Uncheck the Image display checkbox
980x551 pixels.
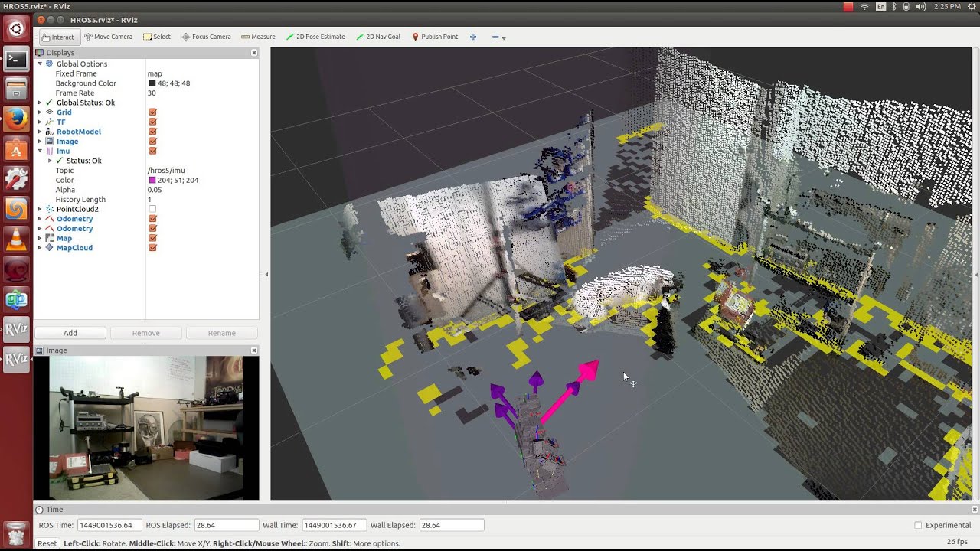tap(152, 142)
